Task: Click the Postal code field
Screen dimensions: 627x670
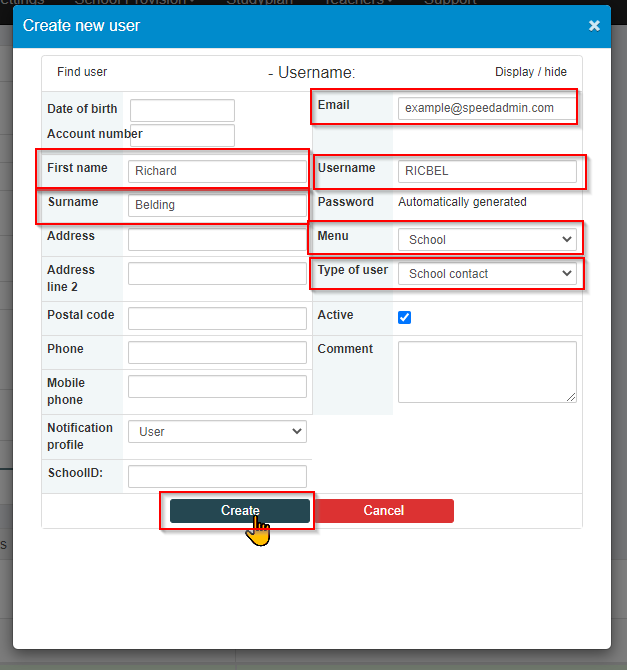Action: pos(217,318)
